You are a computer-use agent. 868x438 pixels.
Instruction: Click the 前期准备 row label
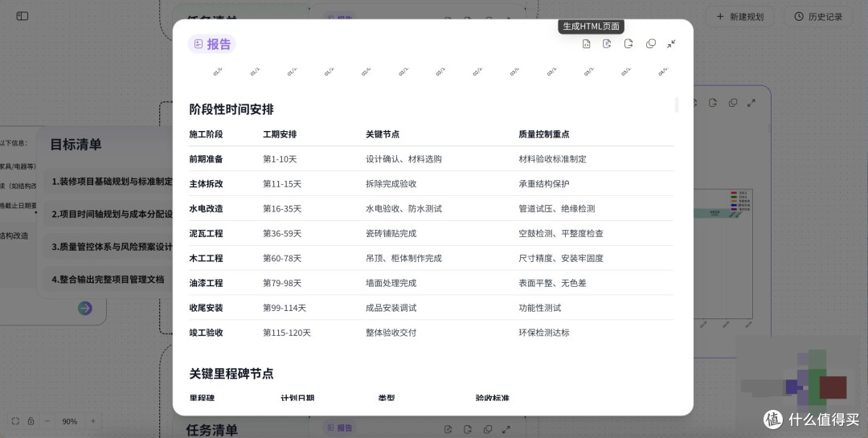pyautogui.click(x=206, y=159)
